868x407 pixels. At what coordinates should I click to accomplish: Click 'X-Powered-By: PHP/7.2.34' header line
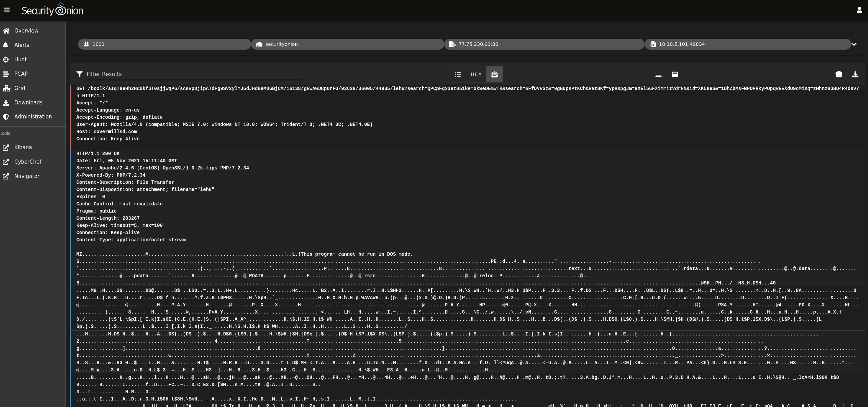111,175
